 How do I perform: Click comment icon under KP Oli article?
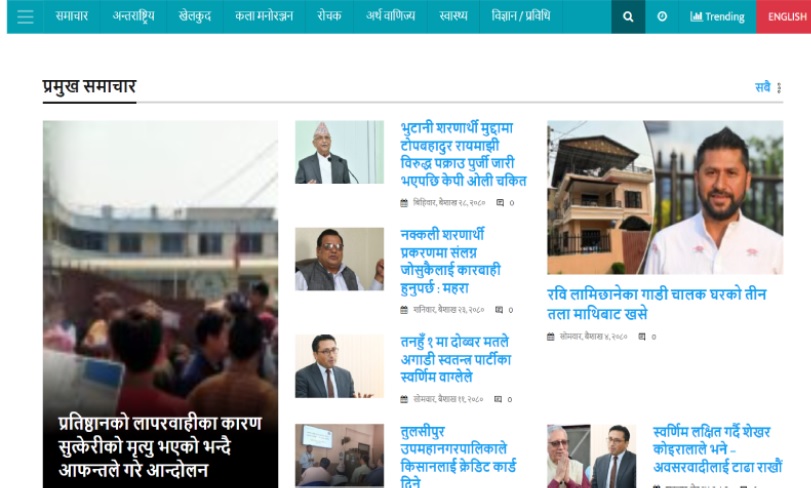500,203
